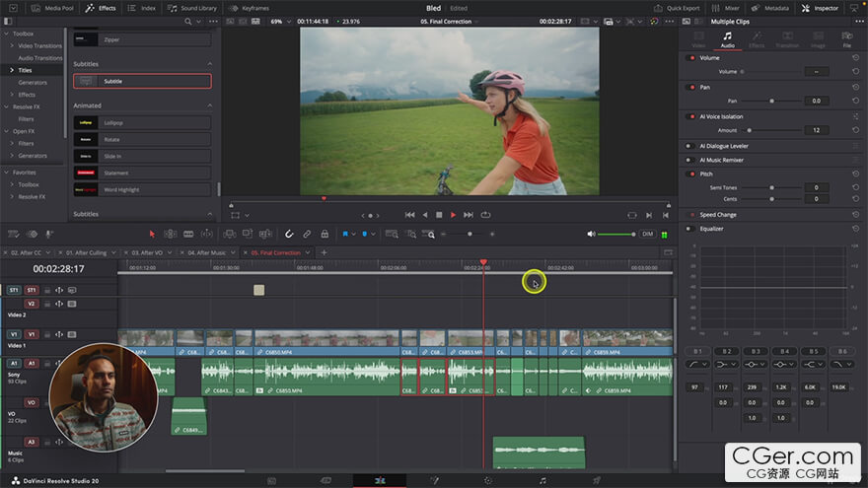Click the flag marker icon in toolbar
The height and width of the screenshot is (488, 868).
pos(346,234)
